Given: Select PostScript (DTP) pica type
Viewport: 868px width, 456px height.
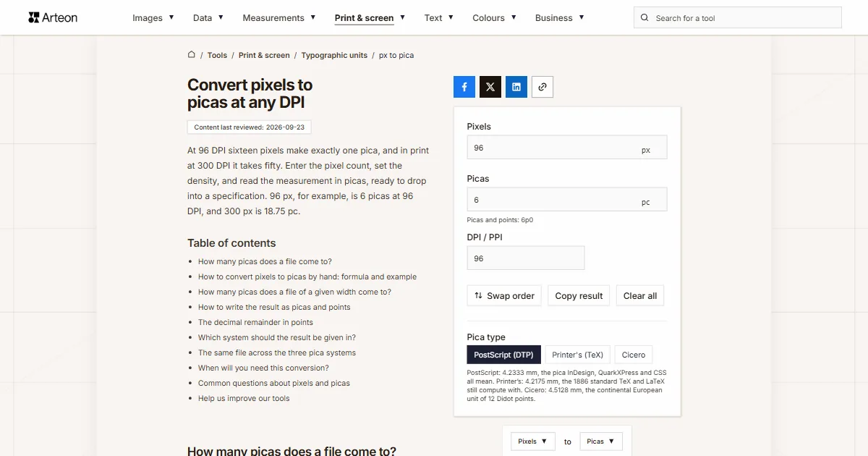Looking at the screenshot, I should point(504,355).
